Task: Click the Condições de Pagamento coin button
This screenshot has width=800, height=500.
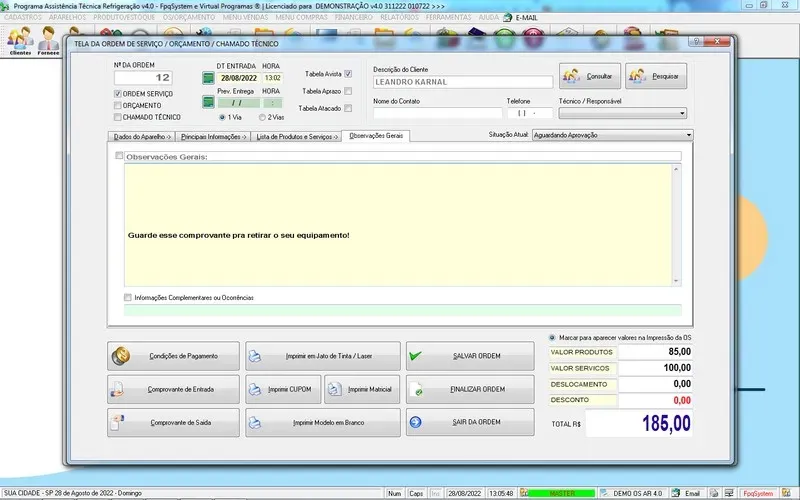Action: point(174,356)
